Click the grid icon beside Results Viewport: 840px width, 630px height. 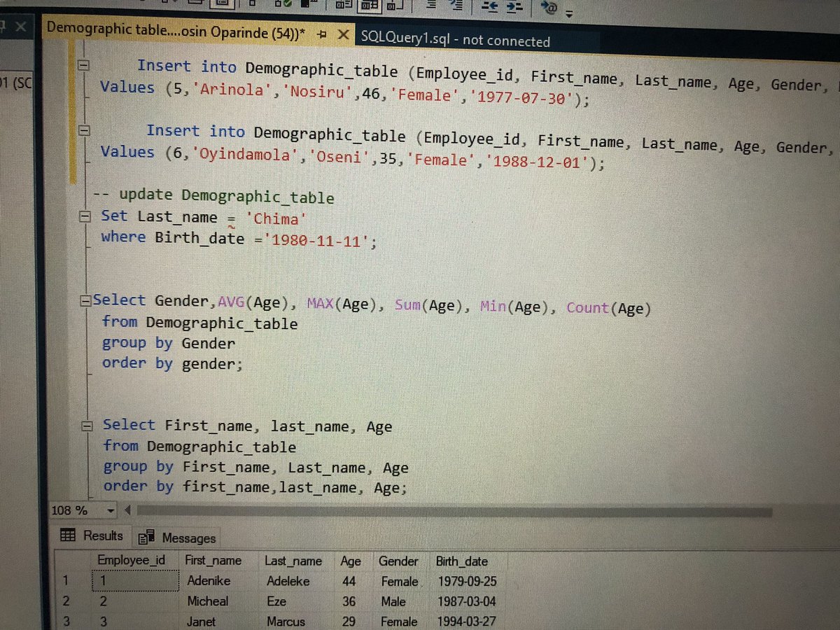(x=68, y=535)
